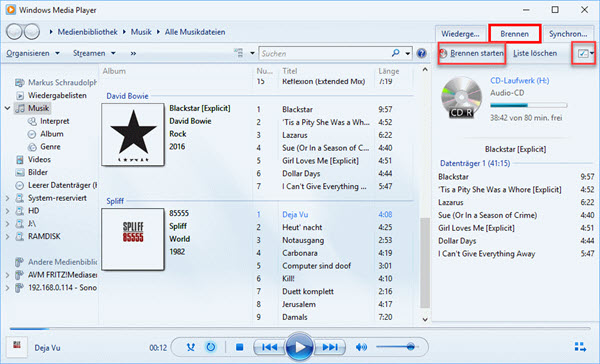This screenshot has width=600, height=364.
Task: Click the search magnifier icon
Action: click(x=396, y=53)
